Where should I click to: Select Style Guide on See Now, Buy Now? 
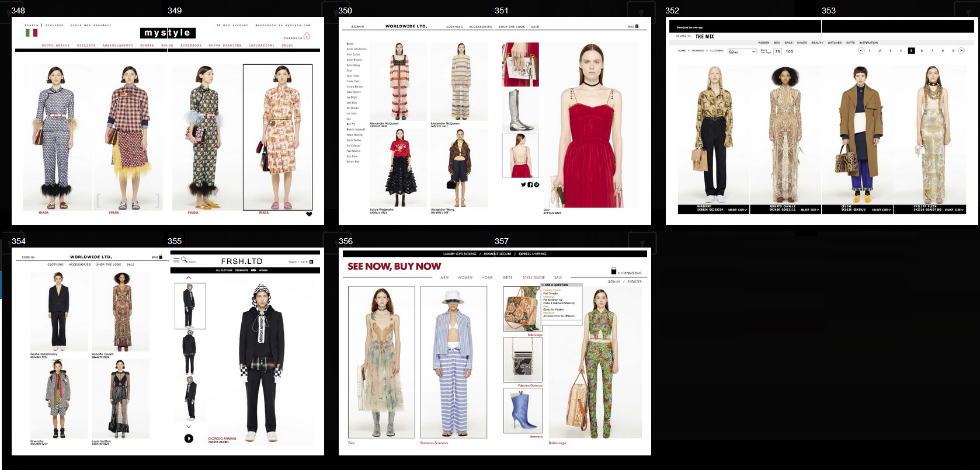click(x=533, y=277)
